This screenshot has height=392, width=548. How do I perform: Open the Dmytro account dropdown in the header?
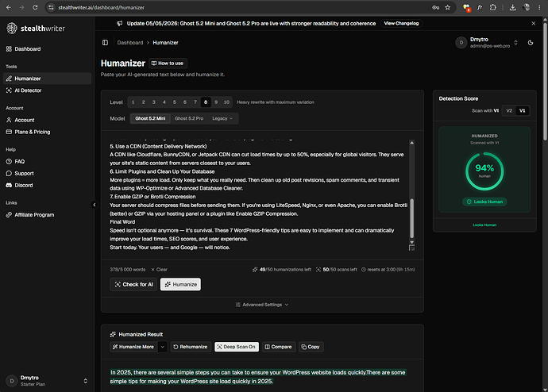pyautogui.click(x=487, y=43)
